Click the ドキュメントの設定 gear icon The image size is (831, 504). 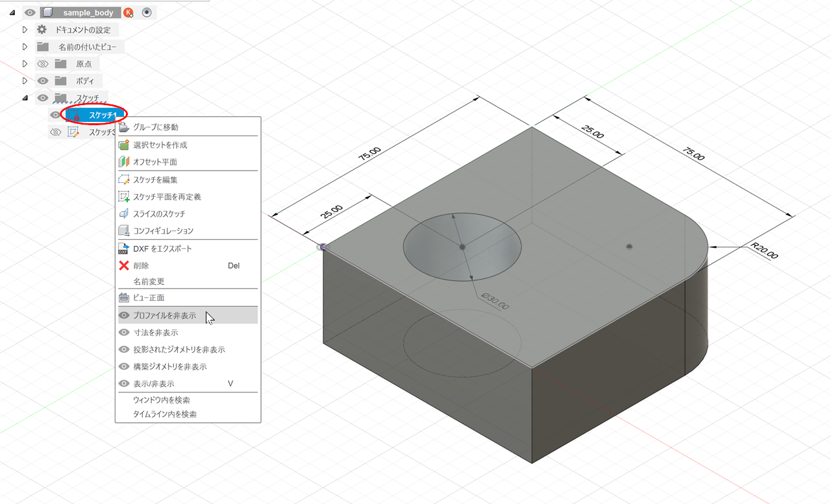(42, 30)
